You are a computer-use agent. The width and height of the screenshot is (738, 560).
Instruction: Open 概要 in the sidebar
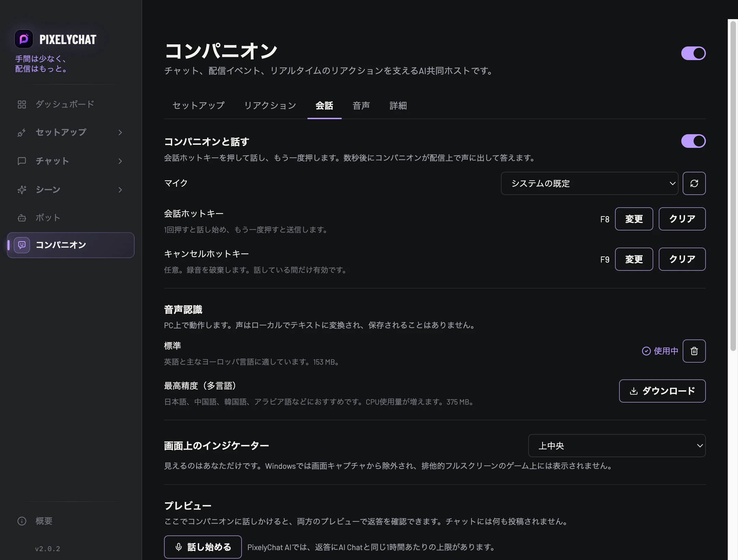pyautogui.click(x=71, y=521)
